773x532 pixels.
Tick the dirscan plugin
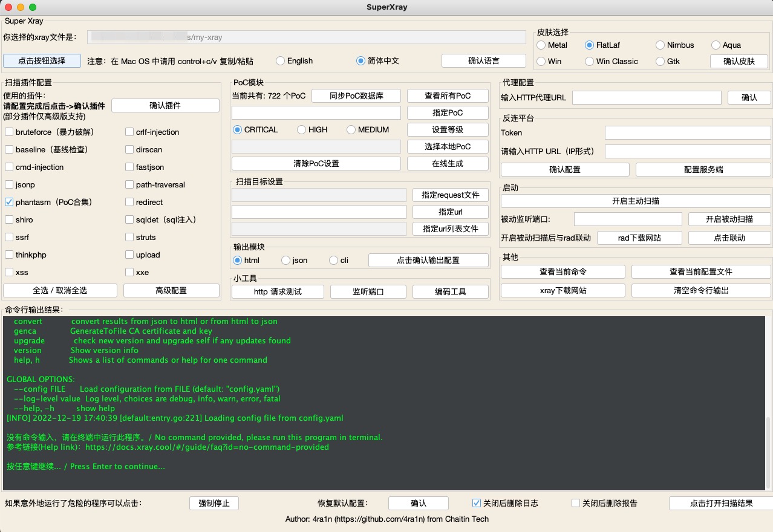click(129, 149)
